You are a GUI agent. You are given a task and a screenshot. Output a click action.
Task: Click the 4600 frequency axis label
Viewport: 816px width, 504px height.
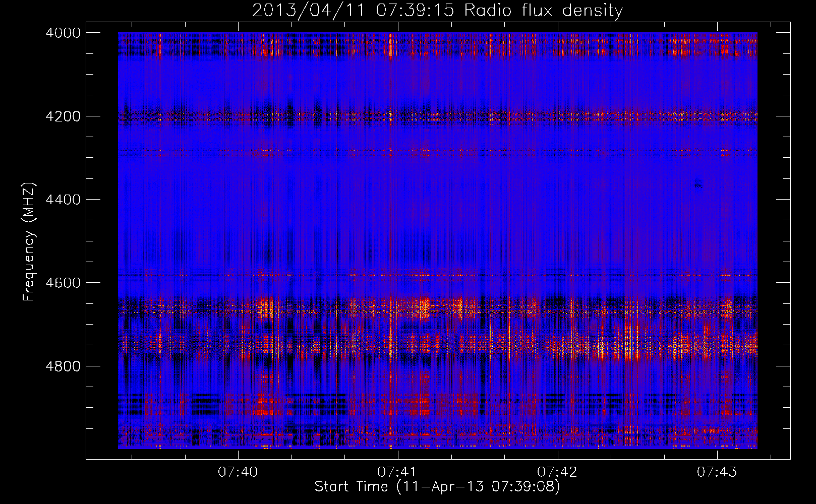point(63,283)
